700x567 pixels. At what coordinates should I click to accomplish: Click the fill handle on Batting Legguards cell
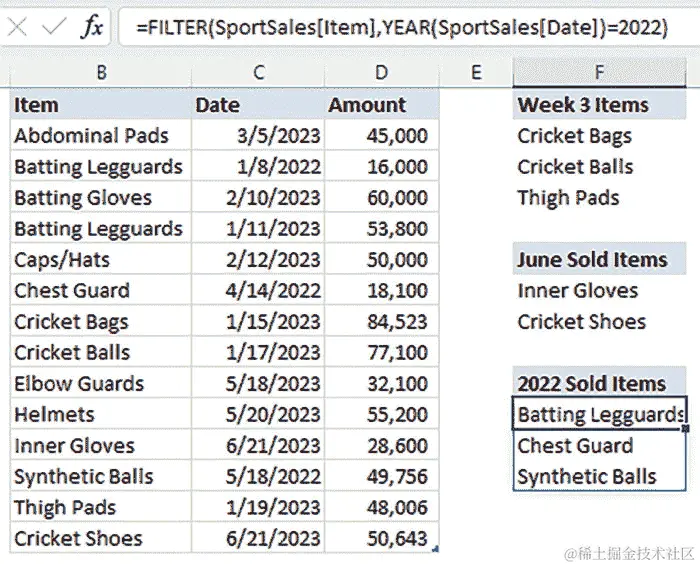[686, 429]
